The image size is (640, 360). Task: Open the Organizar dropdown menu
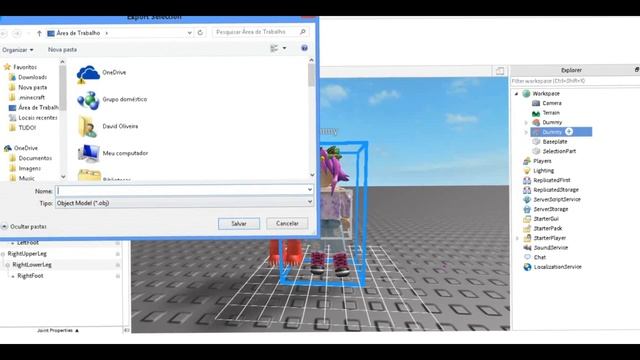click(18, 50)
